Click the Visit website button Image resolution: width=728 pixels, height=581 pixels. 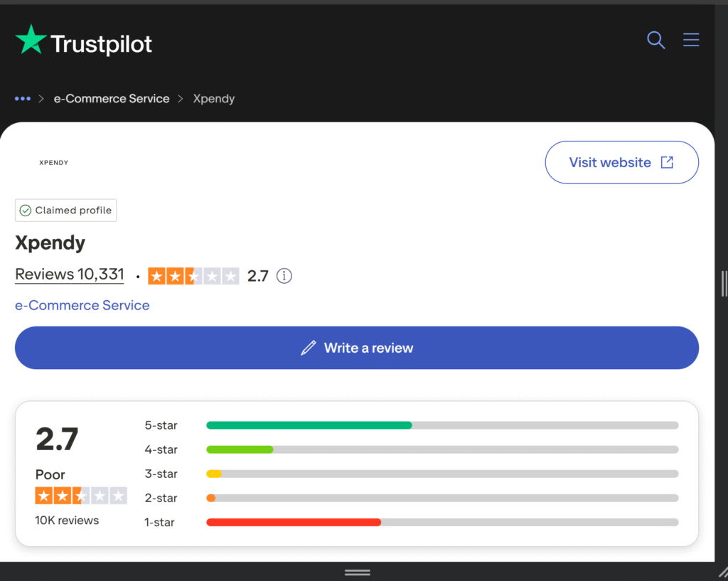(621, 163)
